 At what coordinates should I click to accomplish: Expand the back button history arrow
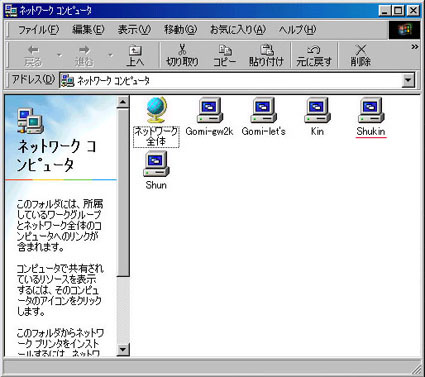(60, 55)
